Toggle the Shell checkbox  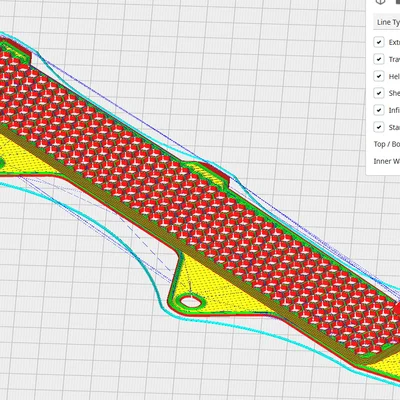pos(379,93)
